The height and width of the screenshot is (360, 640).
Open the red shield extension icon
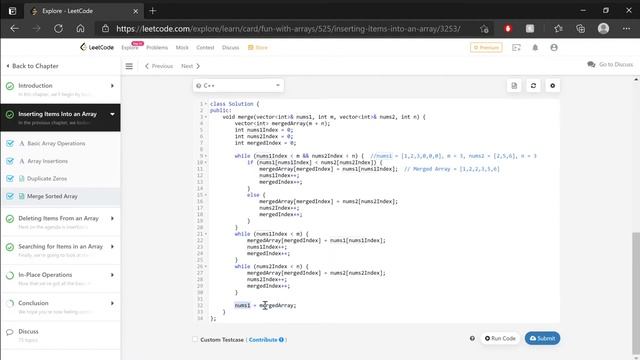(x=508, y=29)
